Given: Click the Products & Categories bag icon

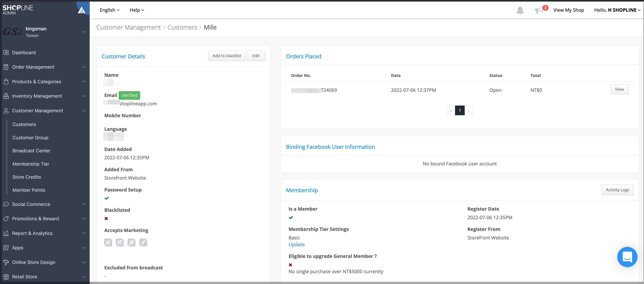Looking at the screenshot, I should (6, 82).
